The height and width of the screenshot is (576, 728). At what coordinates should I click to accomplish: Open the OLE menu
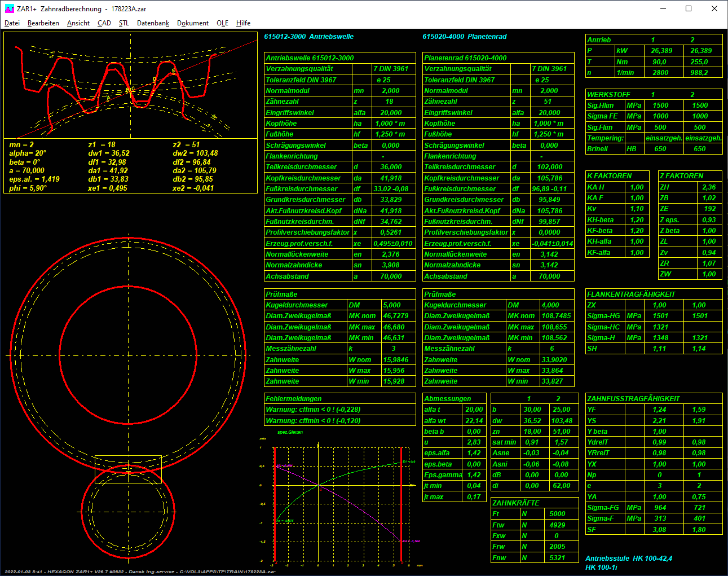tap(222, 23)
